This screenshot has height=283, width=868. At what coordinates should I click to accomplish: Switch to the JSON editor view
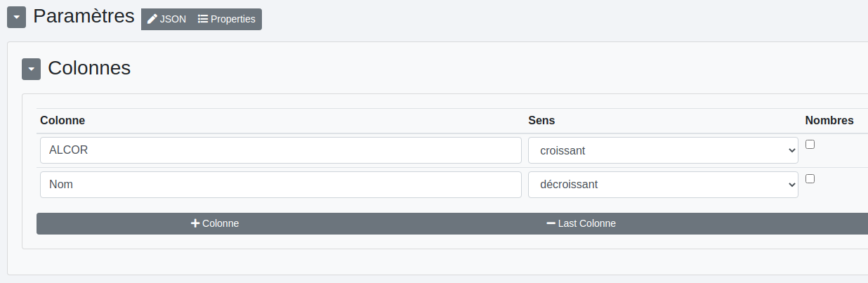[x=166, y=20]
